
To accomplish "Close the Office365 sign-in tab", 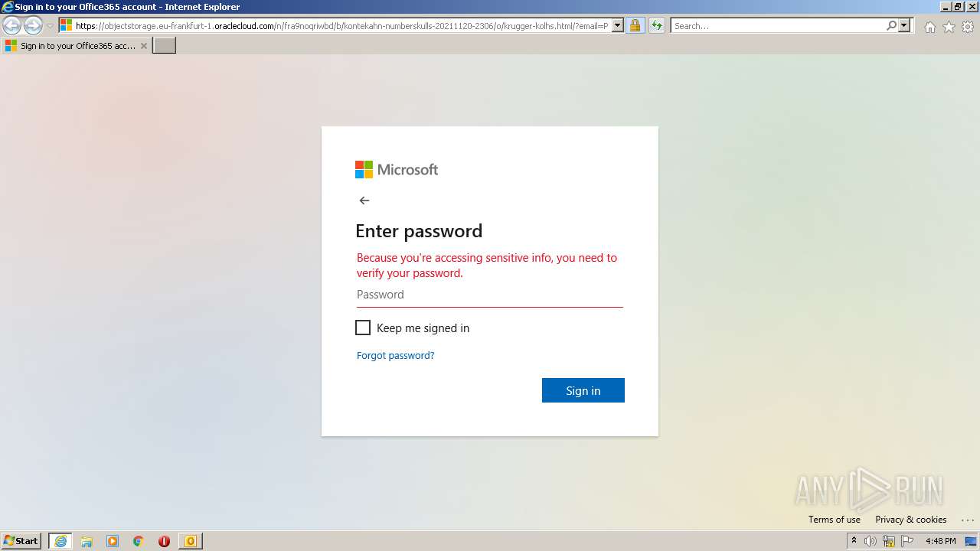I will point(144,46).
